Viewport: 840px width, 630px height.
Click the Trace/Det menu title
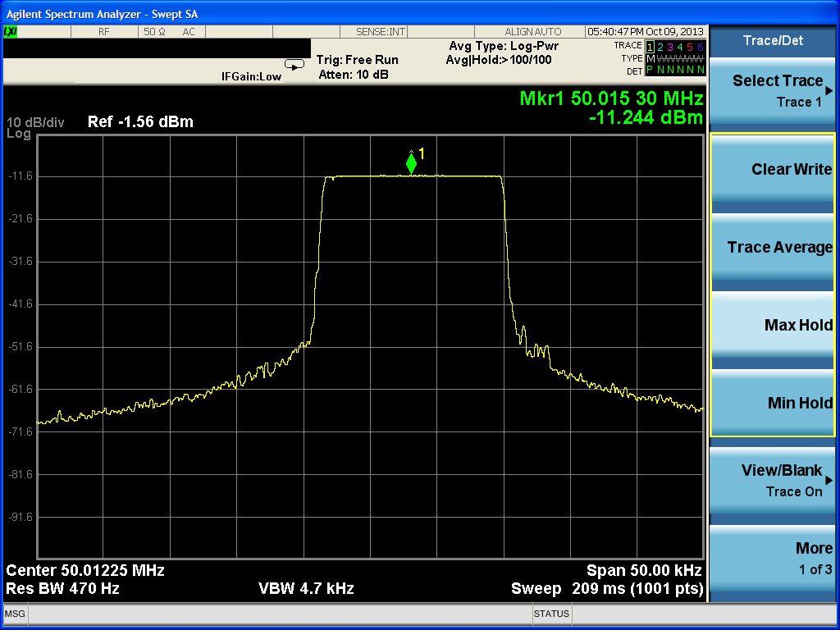773,40
